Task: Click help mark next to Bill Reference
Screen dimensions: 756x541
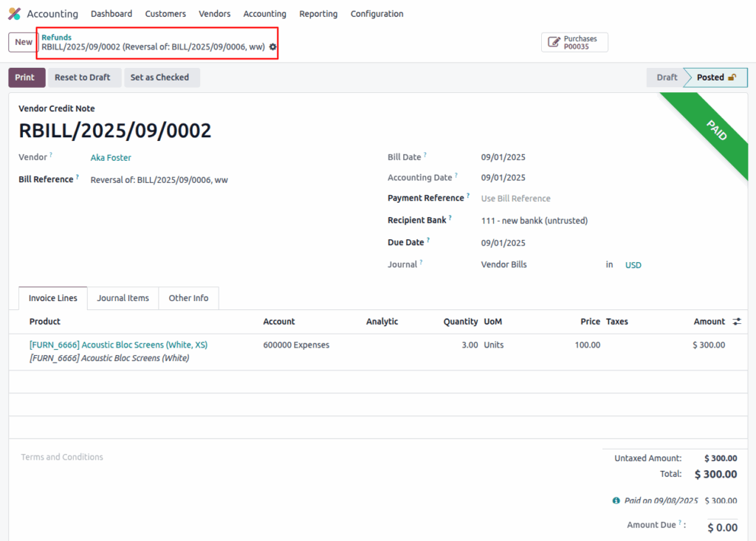Action: [x=77, y=177]
